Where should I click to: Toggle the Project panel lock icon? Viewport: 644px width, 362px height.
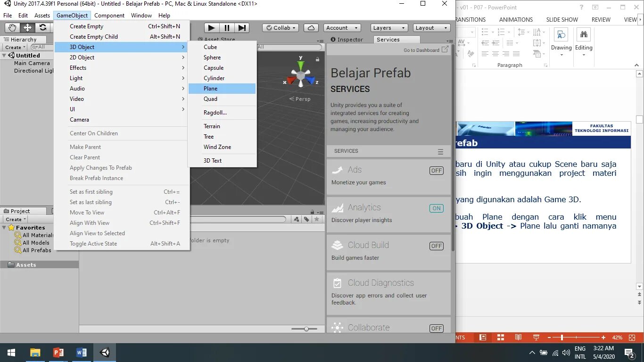coord(312,212)
